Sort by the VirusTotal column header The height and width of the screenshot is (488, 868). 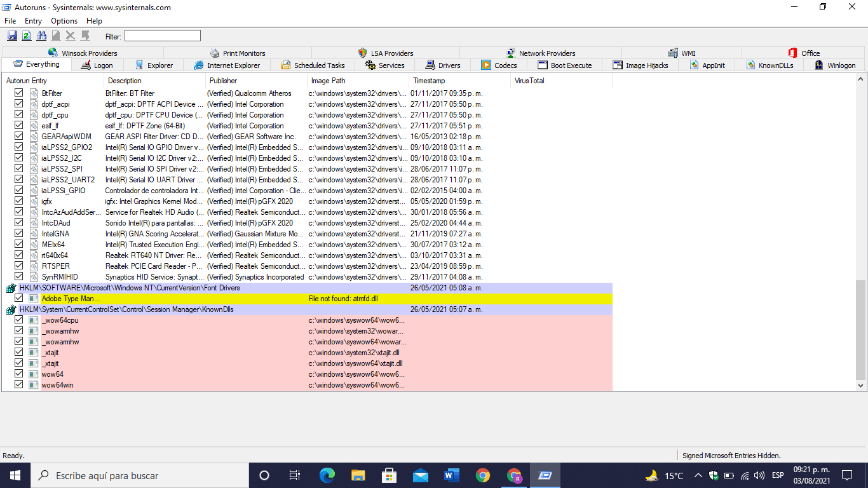(x=562, y=81)
